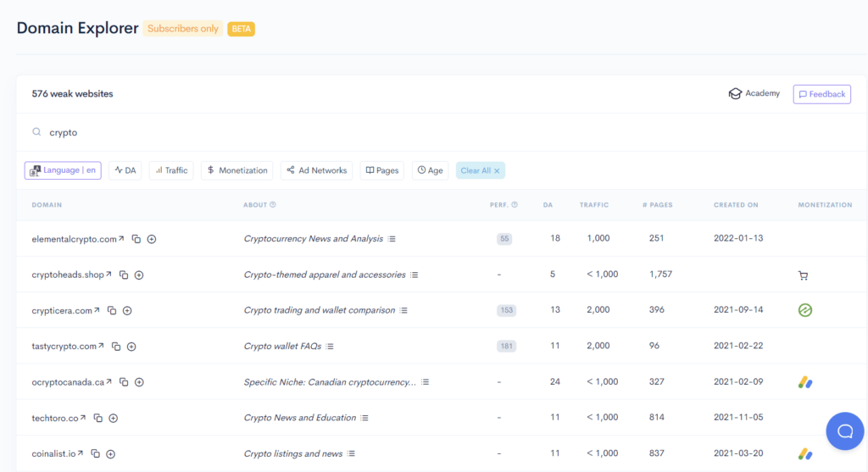Open details list icon for Crypto-themed apparel row
Screen dimensions: 868x472
(414, 275)
